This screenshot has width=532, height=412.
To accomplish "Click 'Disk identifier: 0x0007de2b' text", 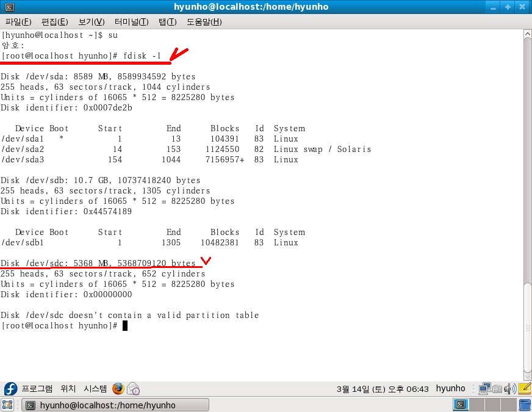I will click(x=66, y=108).
